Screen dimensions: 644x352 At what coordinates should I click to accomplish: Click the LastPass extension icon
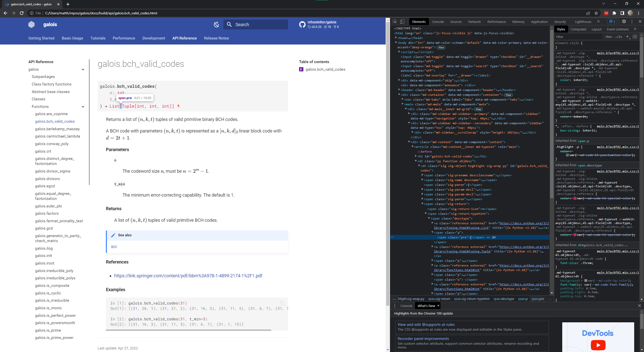click(607, 13)
